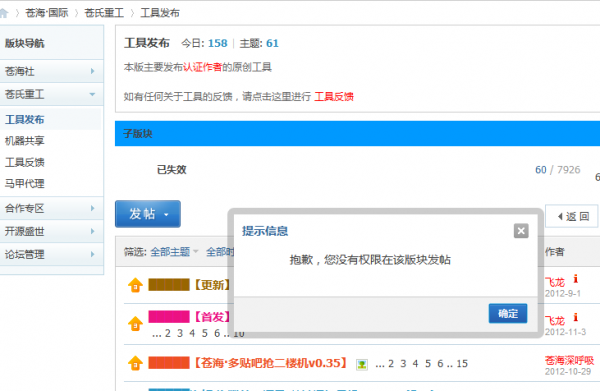Open 【苍海·多贴吧抢二楼机v0.35】 thread
600x391 pixels.
pyautogui.click(x=271, y=363)
